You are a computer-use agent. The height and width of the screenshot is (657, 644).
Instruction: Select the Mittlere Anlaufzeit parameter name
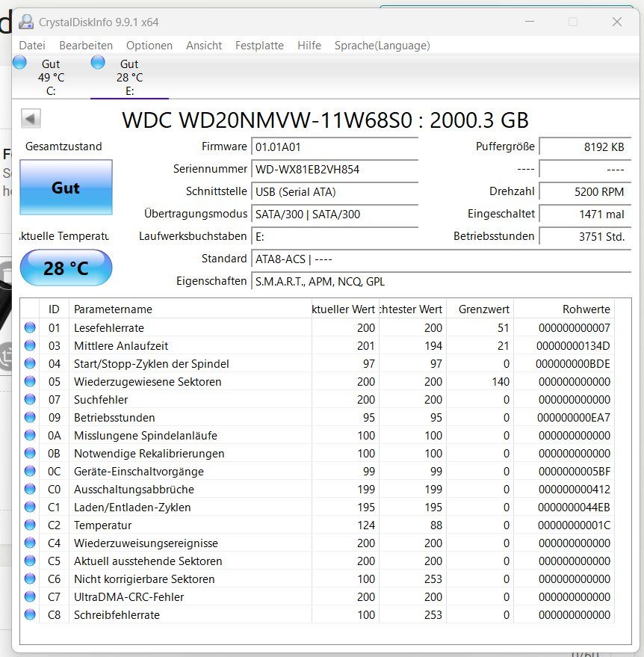tap(121, 345)
